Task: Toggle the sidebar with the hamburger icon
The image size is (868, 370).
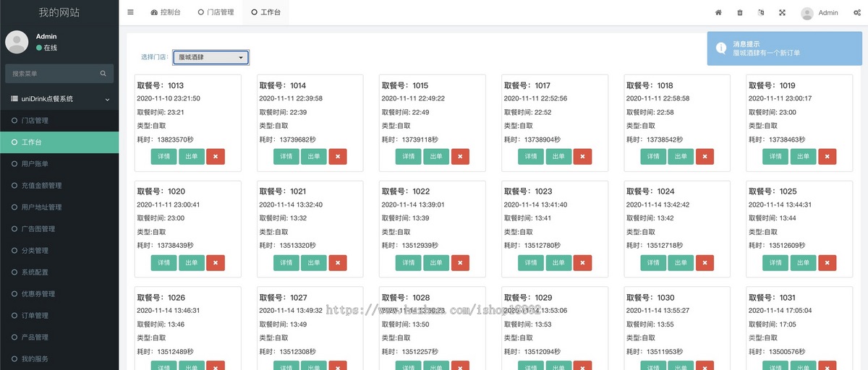Action: [130, 12]
